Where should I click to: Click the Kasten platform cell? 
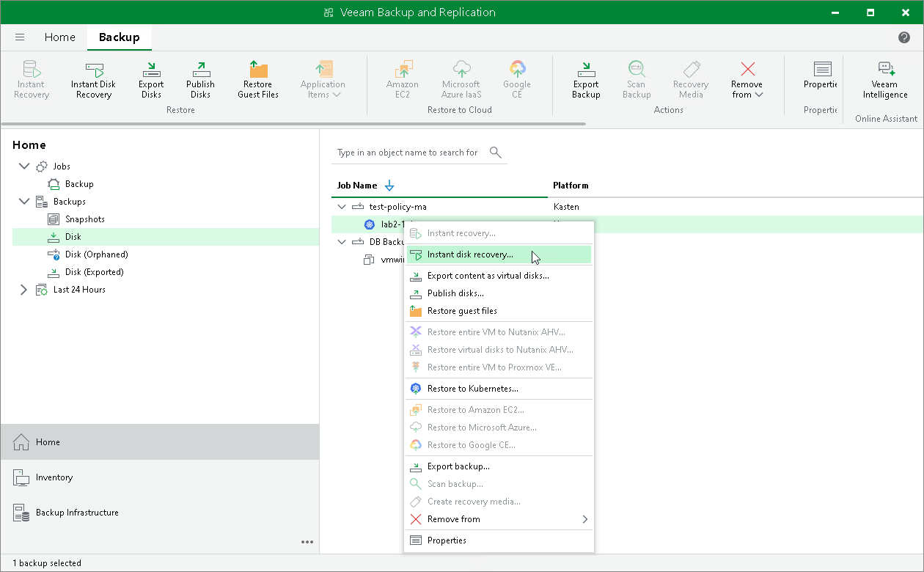566,207
